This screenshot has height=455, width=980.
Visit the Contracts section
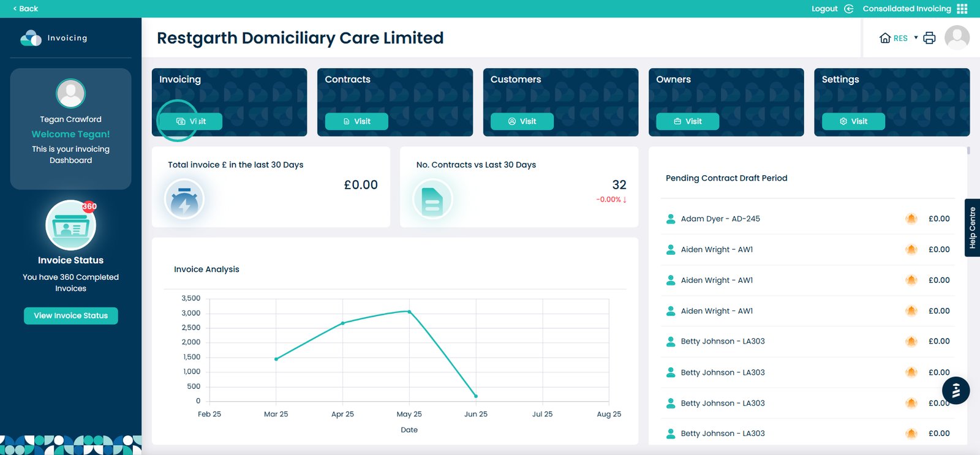coord(356,121)
